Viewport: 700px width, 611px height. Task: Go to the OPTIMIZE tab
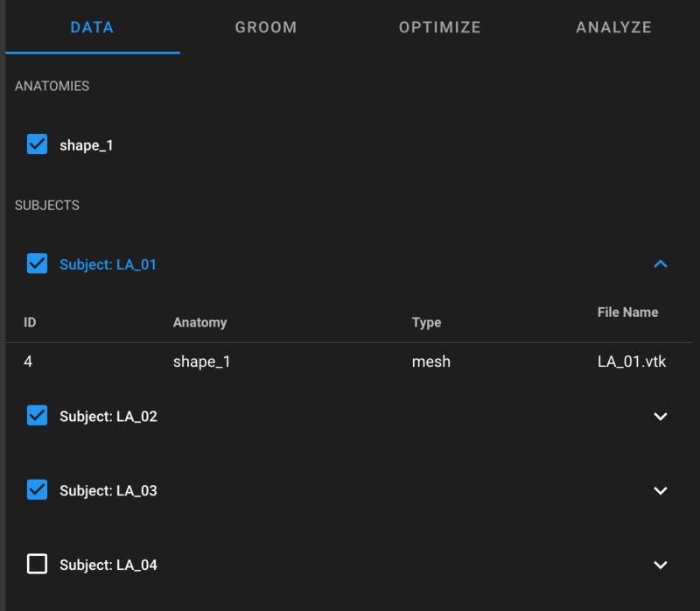439,27
